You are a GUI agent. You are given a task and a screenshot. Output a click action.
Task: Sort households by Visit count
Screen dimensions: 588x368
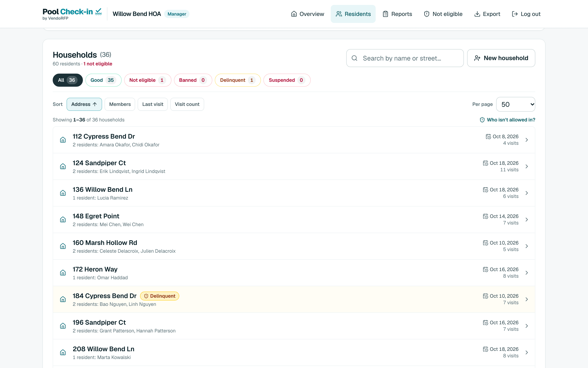click(x=187, y=104)
